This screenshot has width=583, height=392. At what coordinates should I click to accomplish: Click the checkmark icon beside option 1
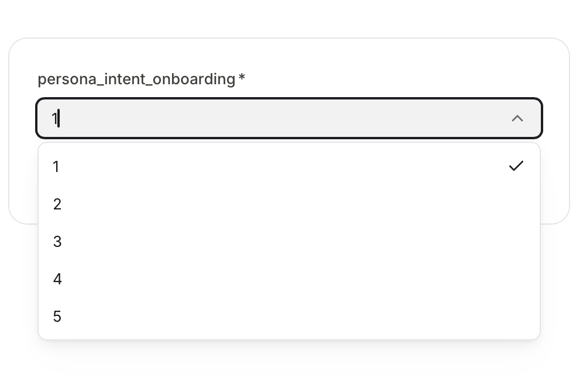tap(516, 166)
